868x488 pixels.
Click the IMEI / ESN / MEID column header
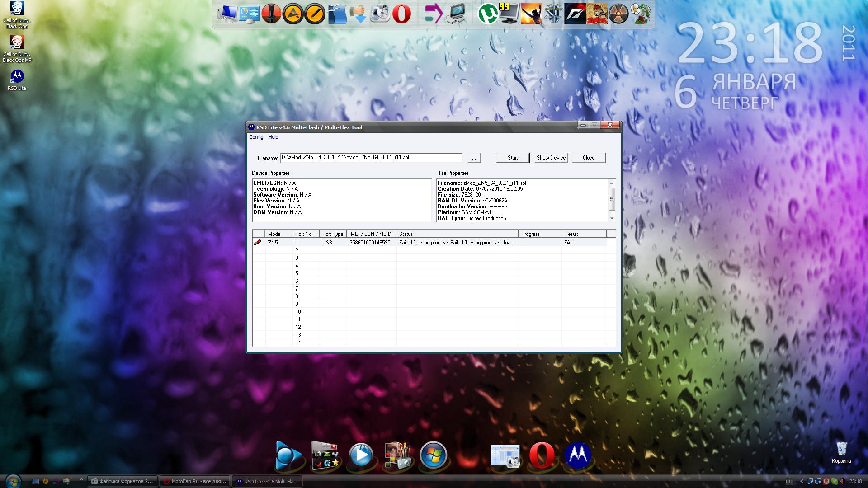point(372,234)
